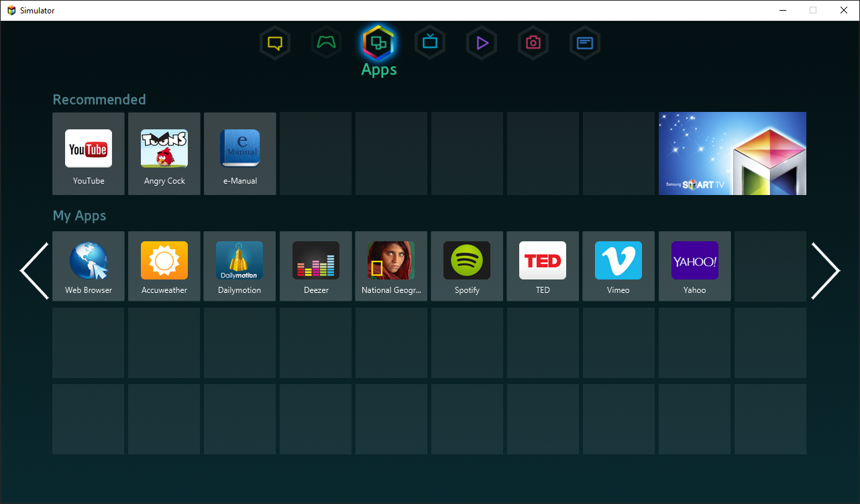Select the yellow chat bubble hexagon icon
Screen dimensions: 860x504
[x=275, y=44]
